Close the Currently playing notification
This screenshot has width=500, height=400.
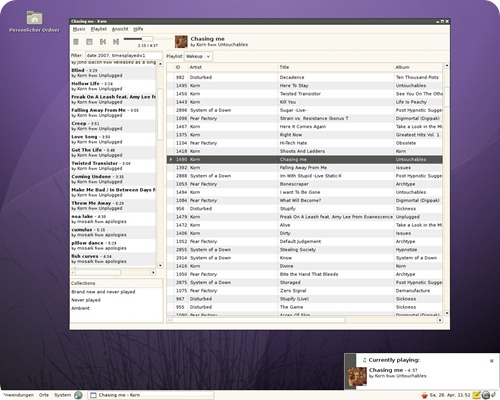pyautogui.click(x=491, y=361)
